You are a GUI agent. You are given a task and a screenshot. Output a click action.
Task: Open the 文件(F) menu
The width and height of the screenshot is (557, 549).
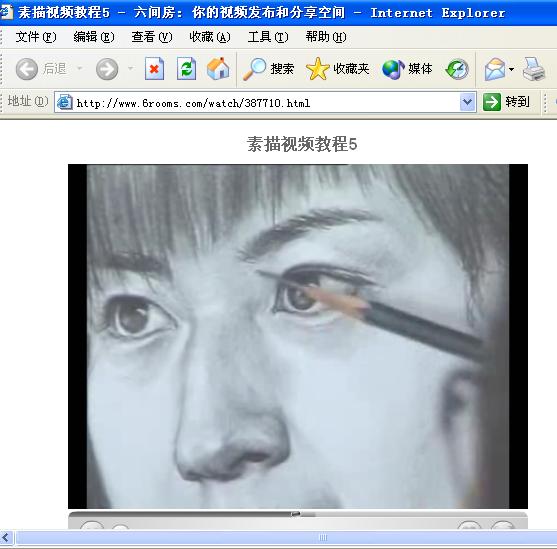coord(36,37)
